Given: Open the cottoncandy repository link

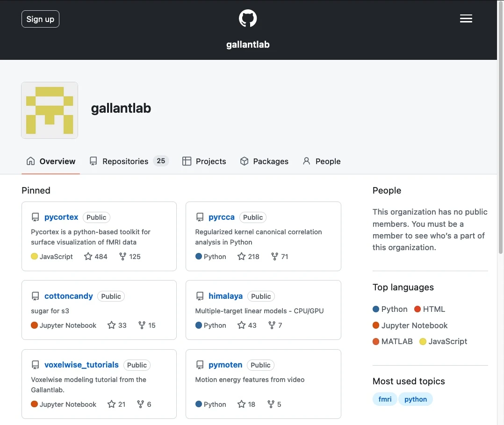Looking at the screenshot, I should [68, 296].
